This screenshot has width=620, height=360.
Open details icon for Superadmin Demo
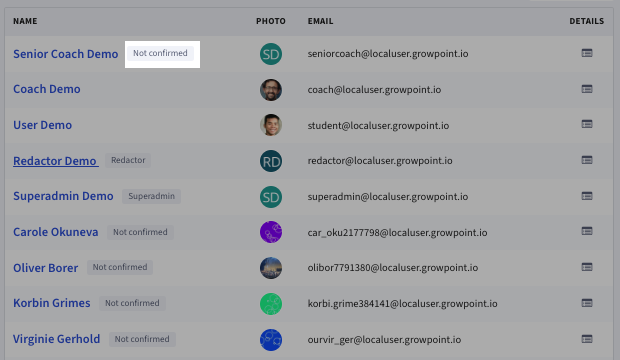click(587, 196)
